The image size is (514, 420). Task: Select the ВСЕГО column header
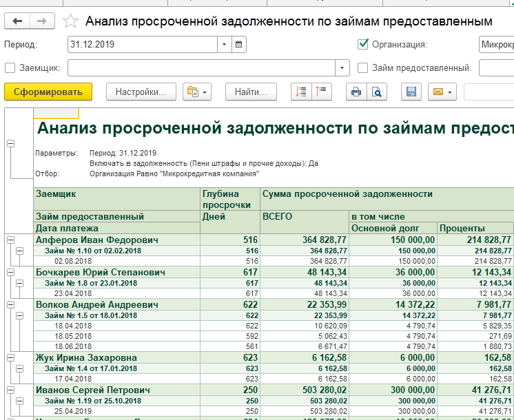click(305, 222)
